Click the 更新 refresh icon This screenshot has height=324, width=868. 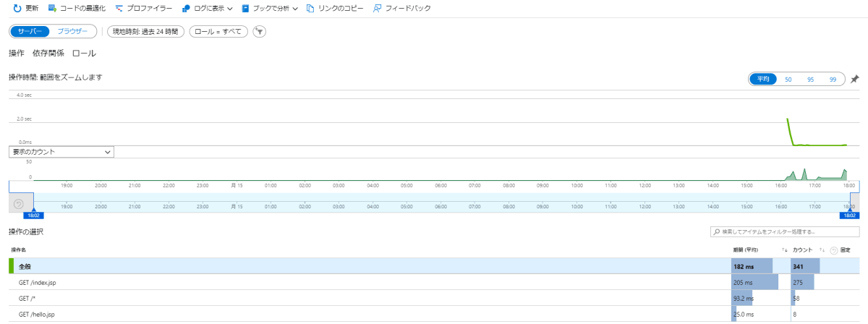tap(17, 9)
